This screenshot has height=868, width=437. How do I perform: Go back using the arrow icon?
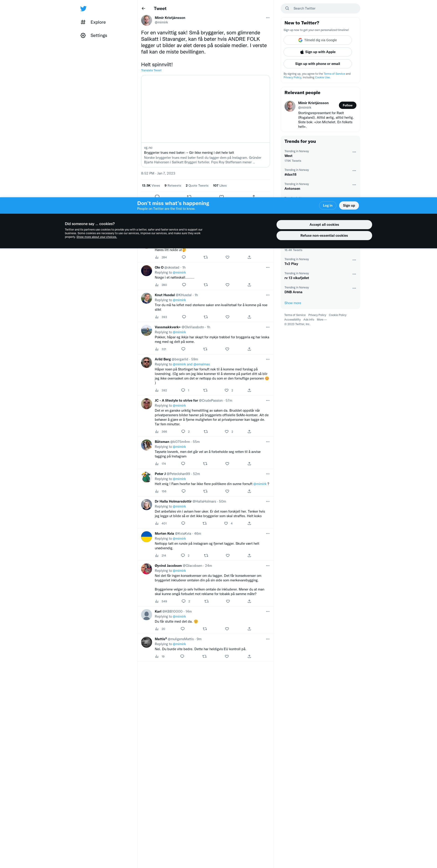143,8
